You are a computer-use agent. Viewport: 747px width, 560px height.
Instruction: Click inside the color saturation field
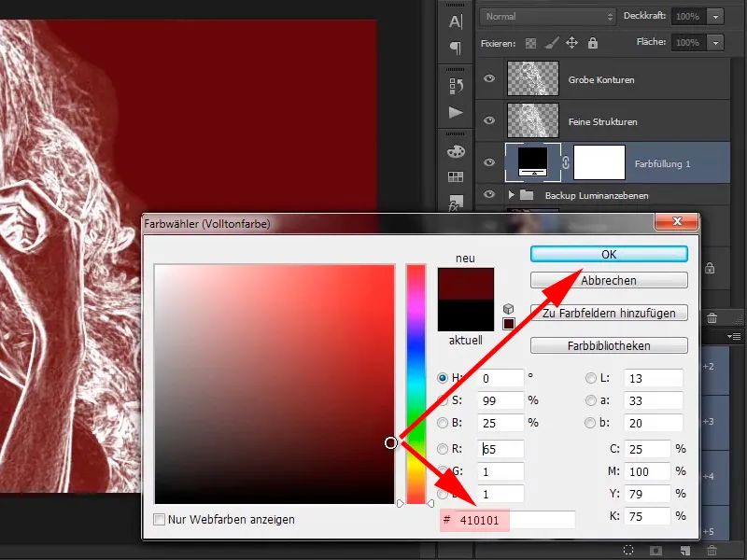(275, 384)
